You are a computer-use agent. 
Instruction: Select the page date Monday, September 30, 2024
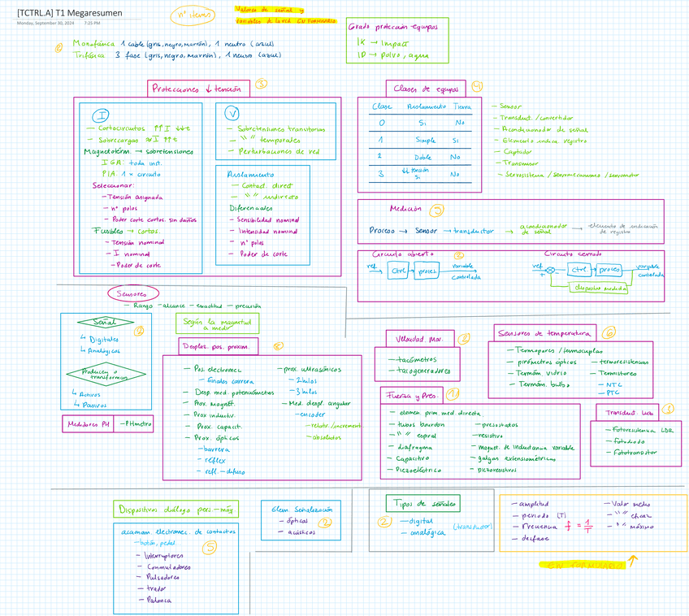pos(46,23)
